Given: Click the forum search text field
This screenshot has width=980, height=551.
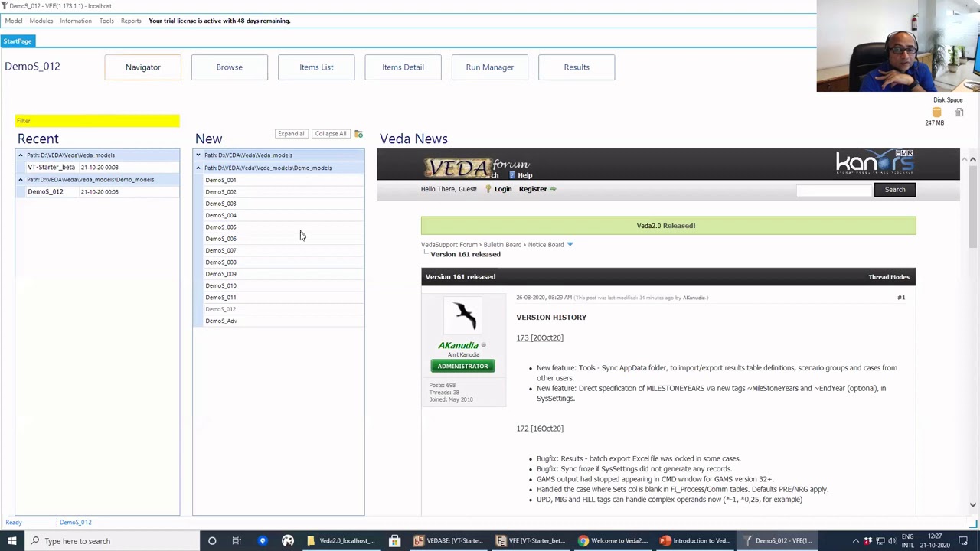Looking at the screenshot, I should [834, 190].
